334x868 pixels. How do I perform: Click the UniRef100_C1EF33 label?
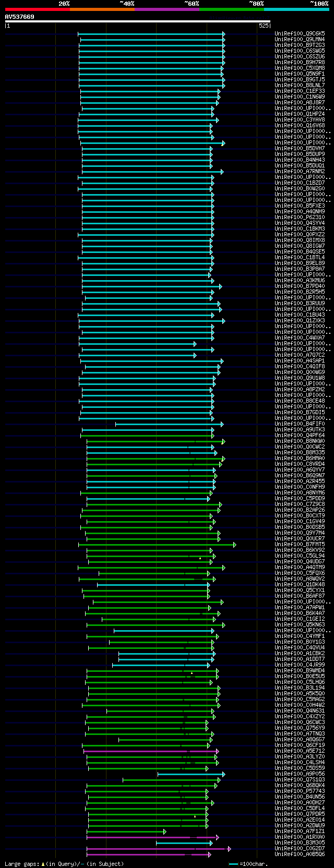(300, 91)
